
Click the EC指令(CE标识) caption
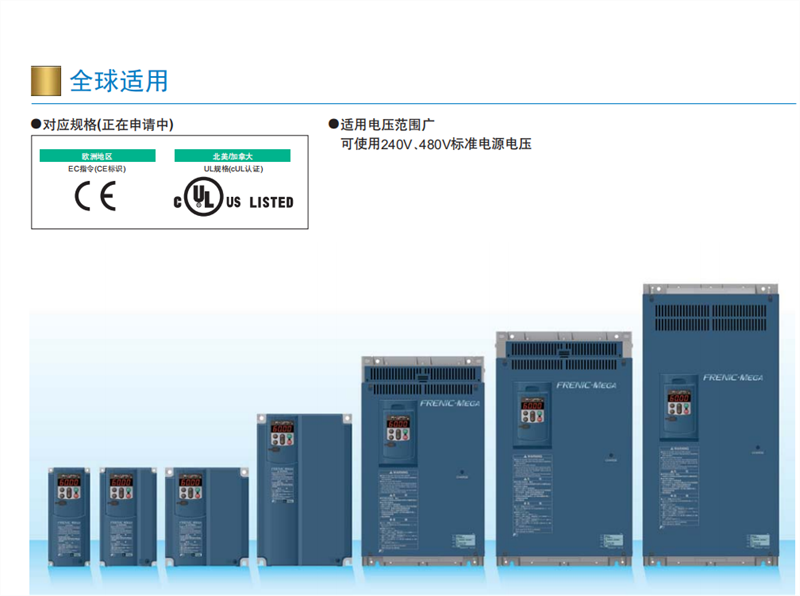[x=97, y=169]
